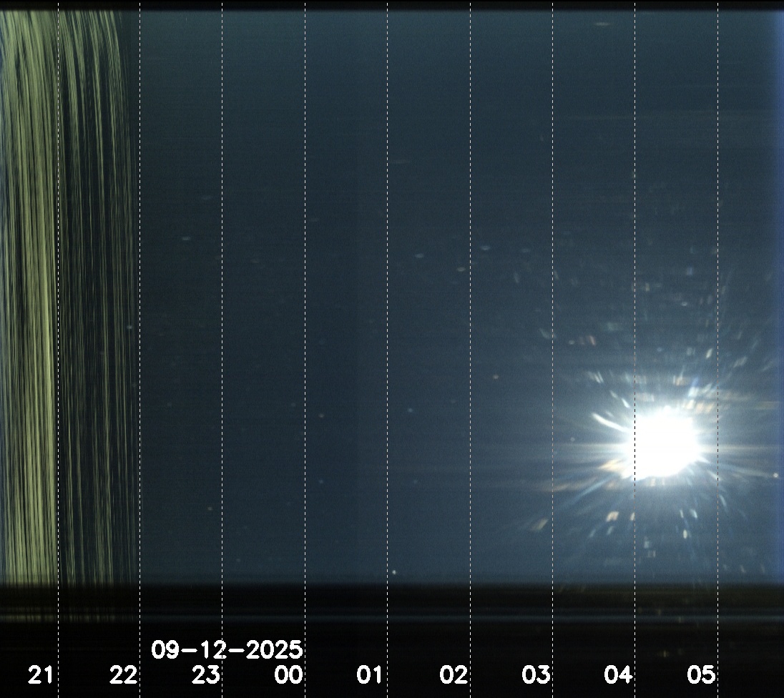Select the "04" hour label
The image size is (784, 698).
pyautogui.click(x=619, y=674)
